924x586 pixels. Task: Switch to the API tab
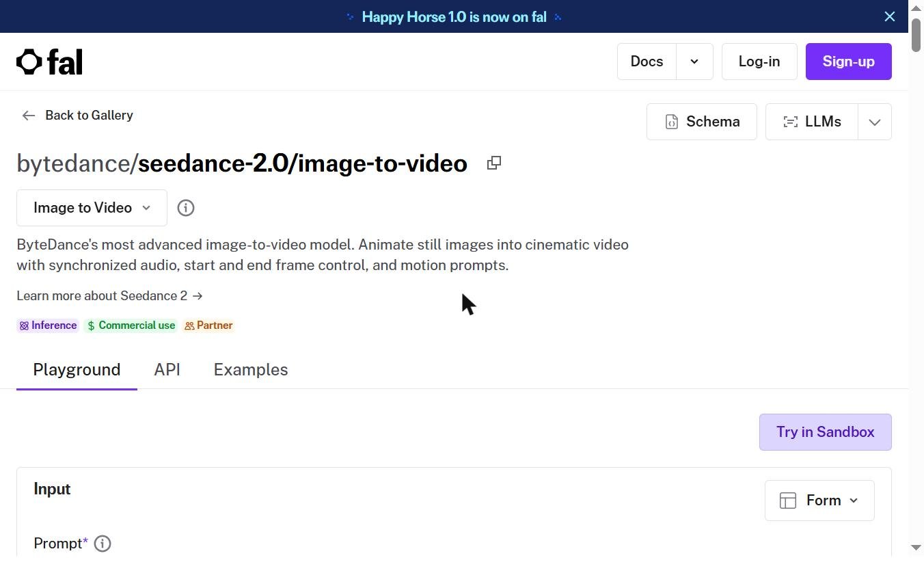coord(167,370)
